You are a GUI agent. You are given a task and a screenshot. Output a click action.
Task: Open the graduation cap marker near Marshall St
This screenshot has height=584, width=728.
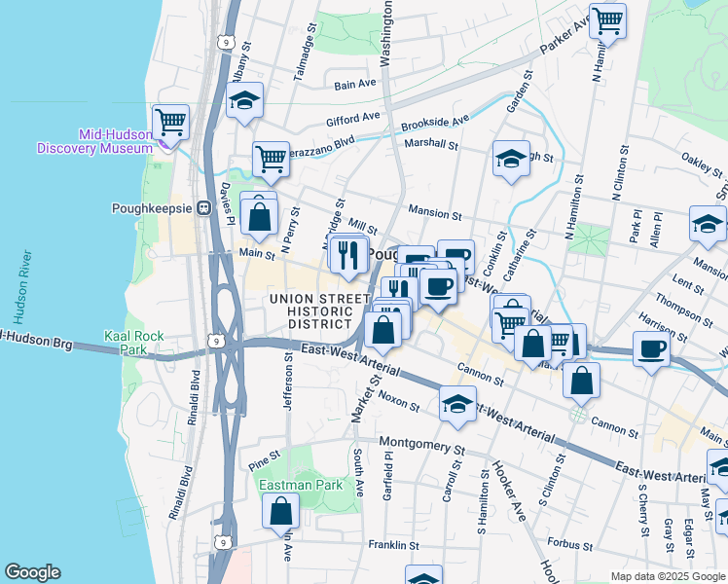(511, 159)
